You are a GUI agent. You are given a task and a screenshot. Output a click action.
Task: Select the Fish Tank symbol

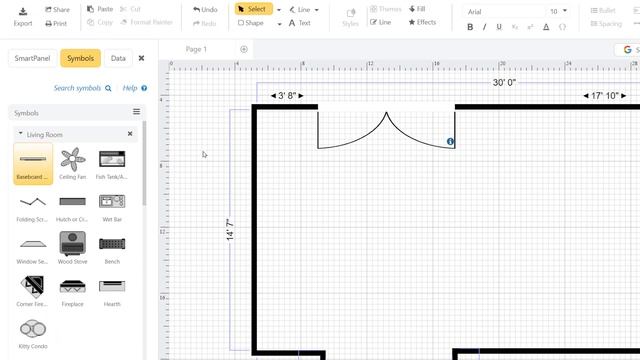coord(112,164)
